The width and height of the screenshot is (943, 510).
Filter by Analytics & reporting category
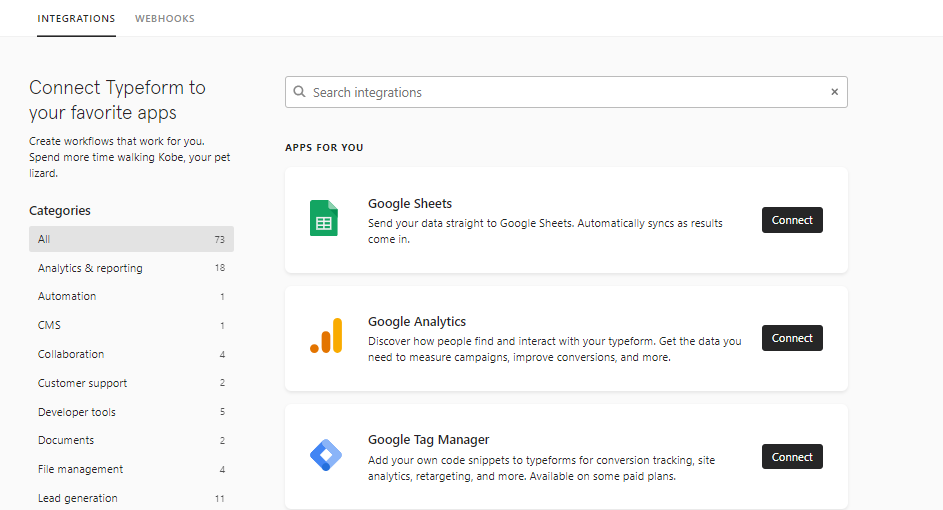point(131,268)
